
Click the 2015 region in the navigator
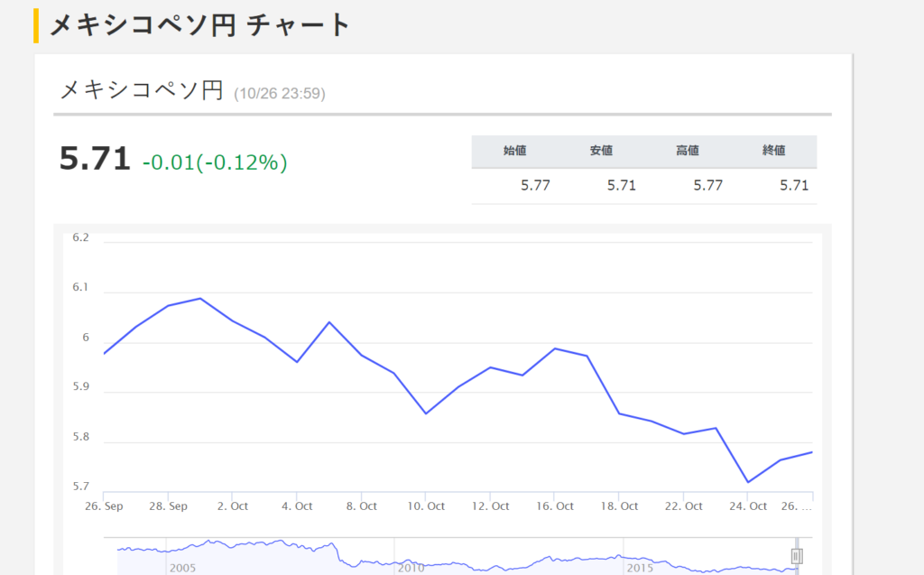pos(640,568)
